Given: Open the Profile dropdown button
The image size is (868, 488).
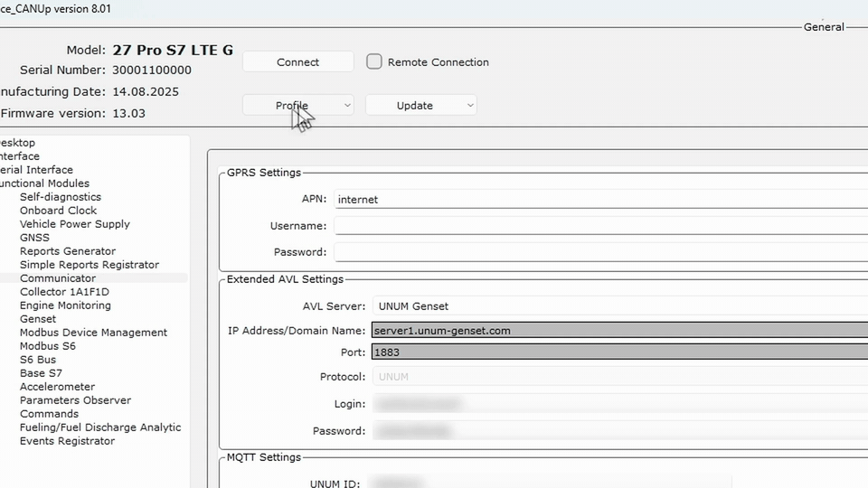Looking at the screenshot, I should (297, 105).
